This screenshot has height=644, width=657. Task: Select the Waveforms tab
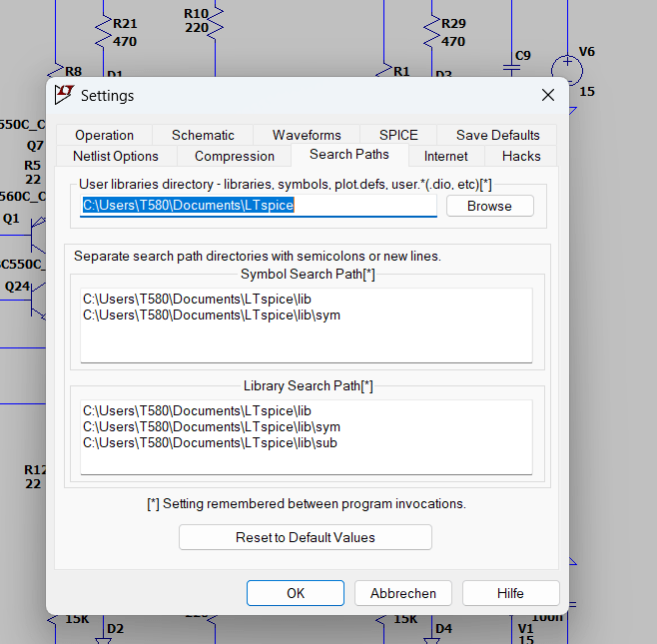307,135
